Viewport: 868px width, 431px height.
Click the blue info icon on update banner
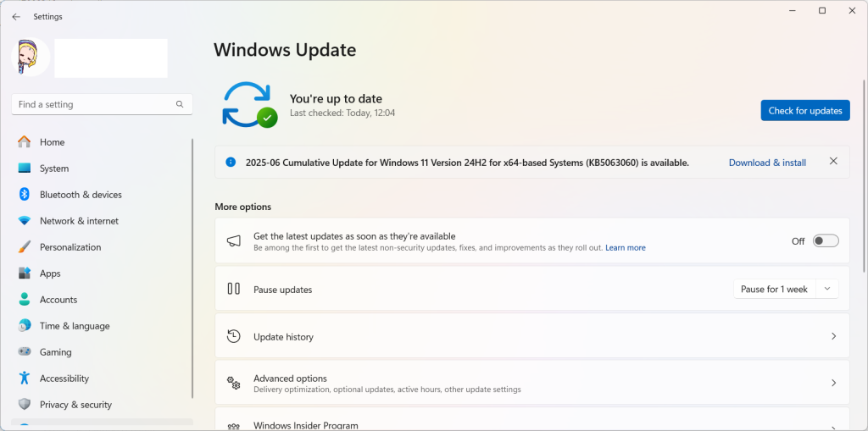tap(231, 162)
